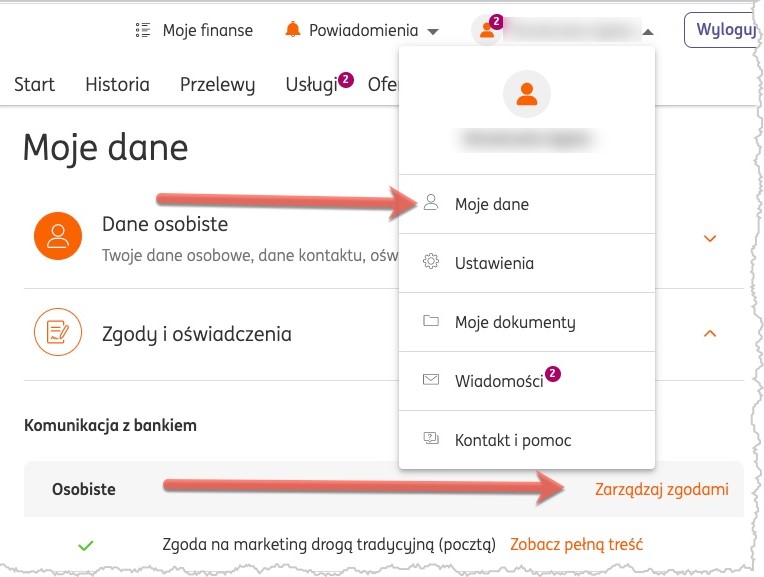Click the Usługi notification badge
This screenshot has width=764, height=577.
[x=345, y=79]
